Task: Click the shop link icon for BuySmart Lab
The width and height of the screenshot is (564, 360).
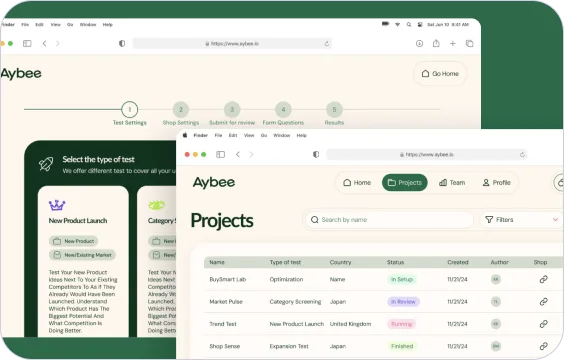Action: coord(543,279)
